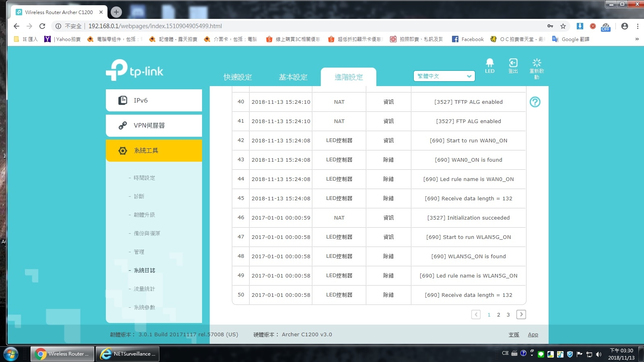Open the VPN伺服器 sidebar section

click(154, 125)
